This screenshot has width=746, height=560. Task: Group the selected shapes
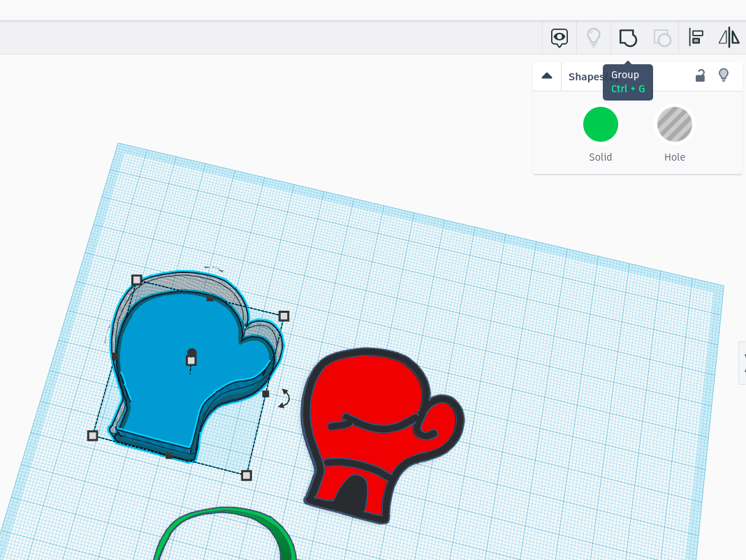(628, 38)
